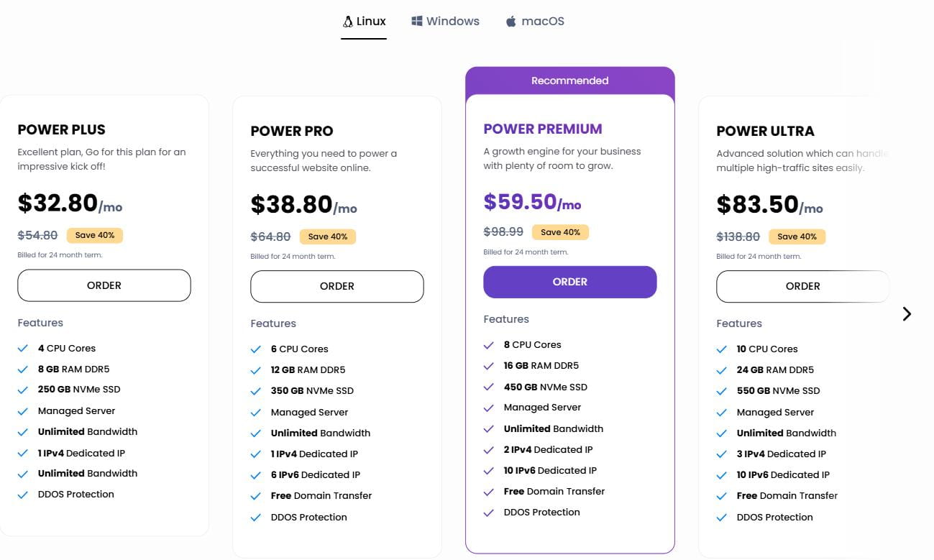Select the Linux penguin icon

click(x=347, y=21)
